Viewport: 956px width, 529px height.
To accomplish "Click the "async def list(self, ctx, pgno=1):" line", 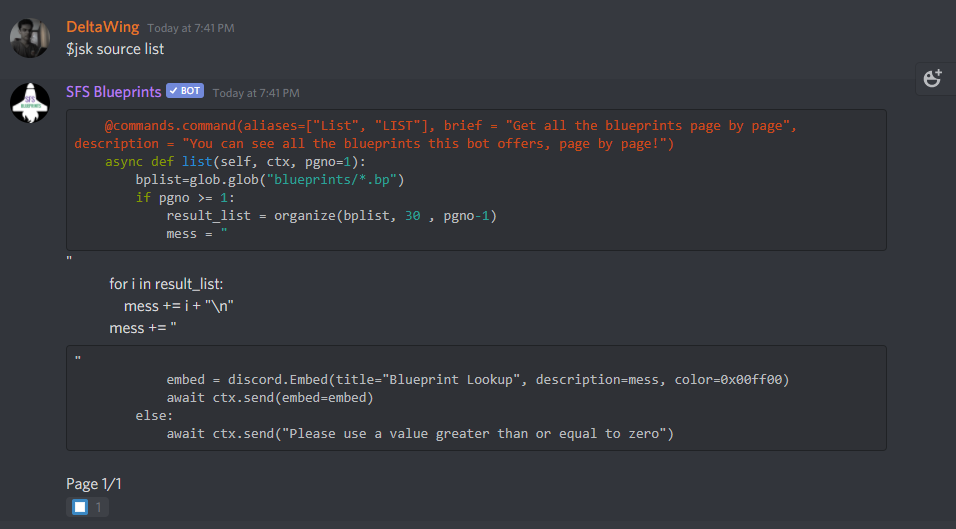I will click(235, 162).
